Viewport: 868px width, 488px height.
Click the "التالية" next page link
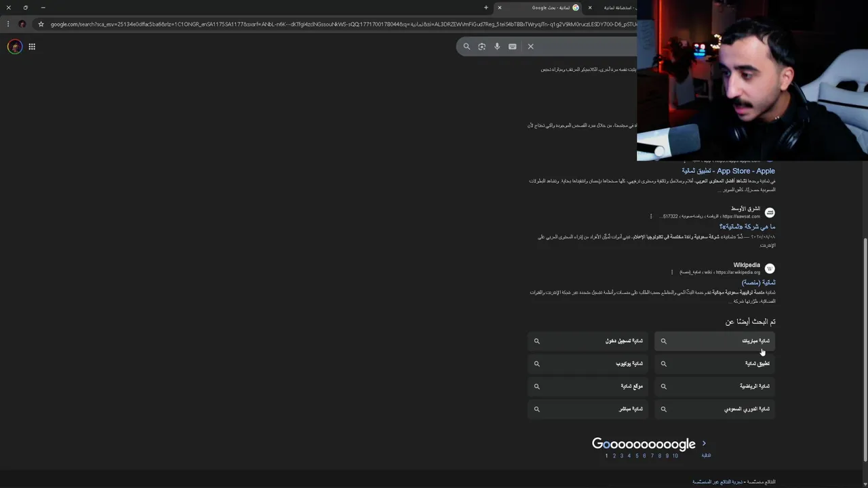point(706,455)
